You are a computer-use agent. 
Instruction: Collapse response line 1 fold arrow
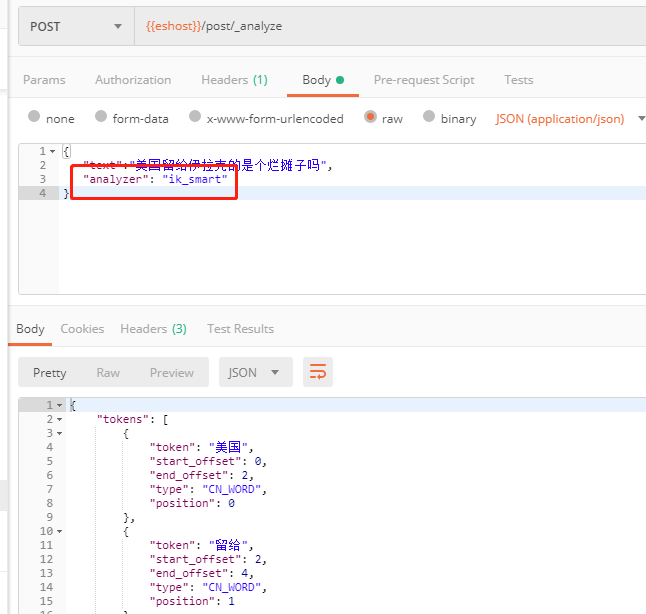(60, 405)
